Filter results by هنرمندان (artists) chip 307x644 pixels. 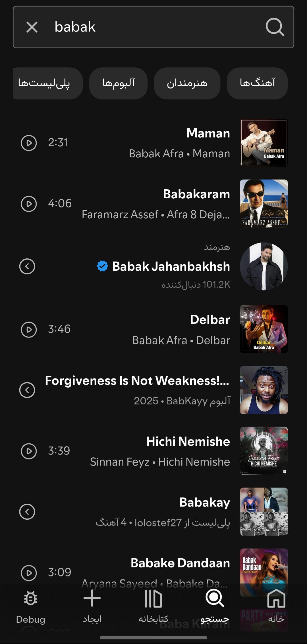pos(187,83)
